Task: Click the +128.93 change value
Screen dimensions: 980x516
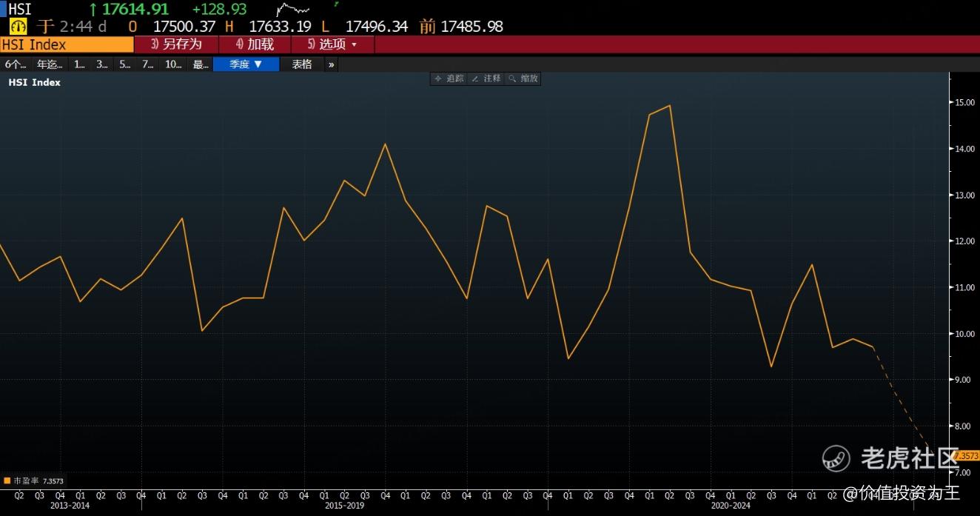Action: [x=219, y=10]
